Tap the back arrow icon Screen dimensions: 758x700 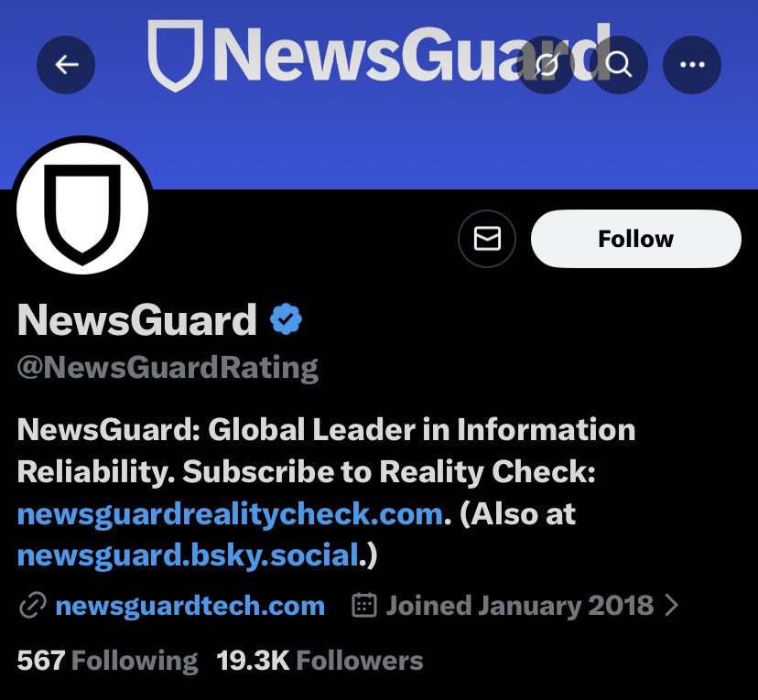[66, 64]
